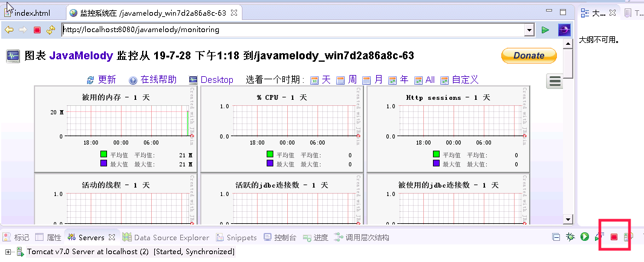Open the external web browser icon

click(564, 30)
